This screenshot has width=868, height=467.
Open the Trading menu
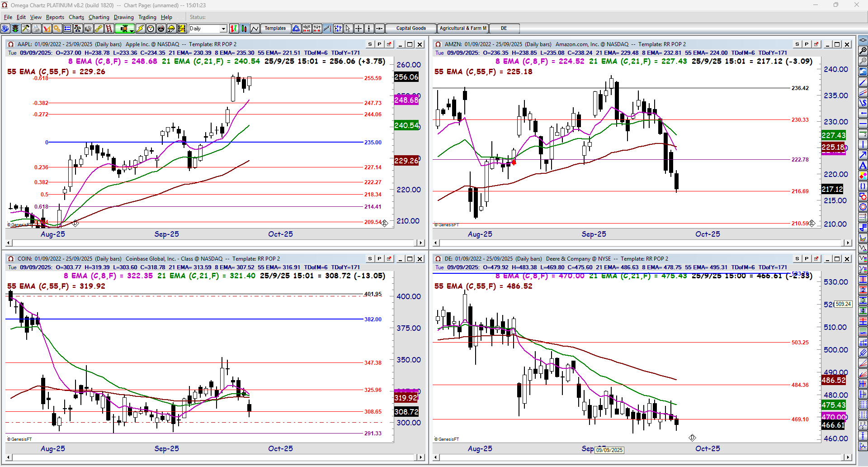147,17
